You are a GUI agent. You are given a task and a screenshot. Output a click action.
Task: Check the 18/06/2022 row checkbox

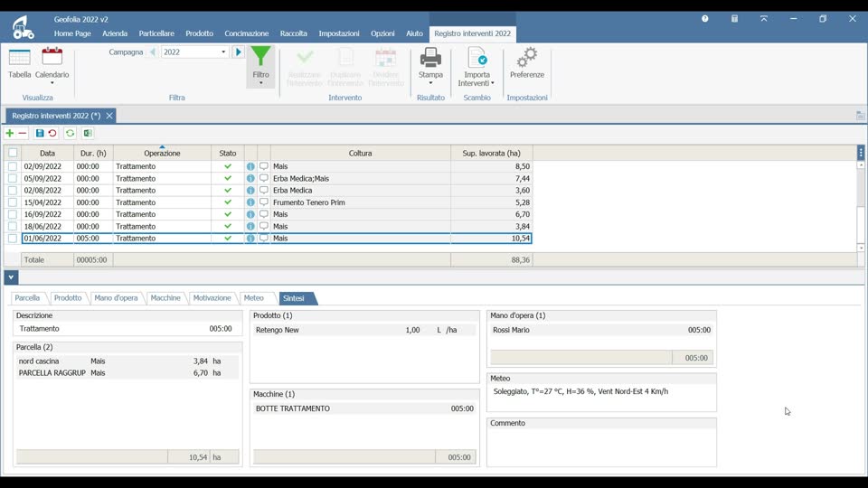pos(13,226)
